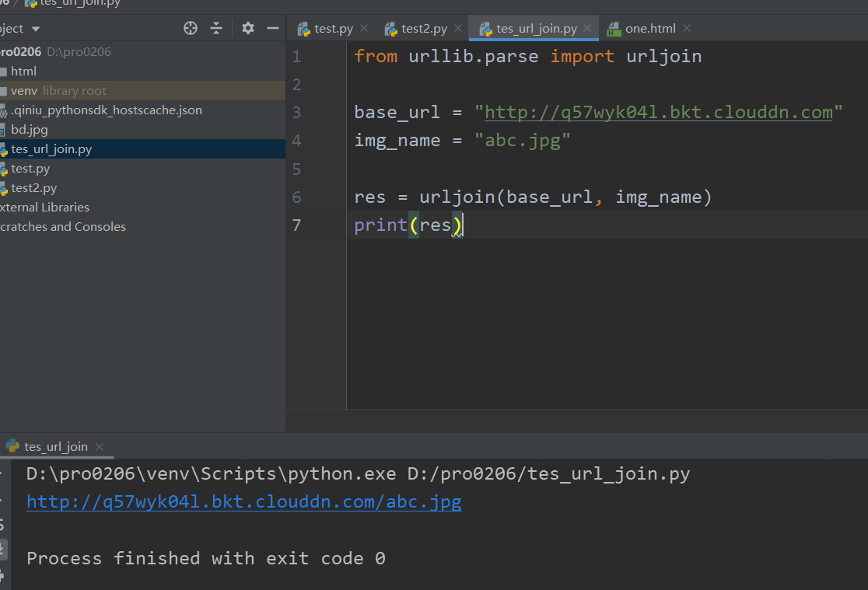
Task: Click the python.exe command line in console
Action: tap(358, 473)
